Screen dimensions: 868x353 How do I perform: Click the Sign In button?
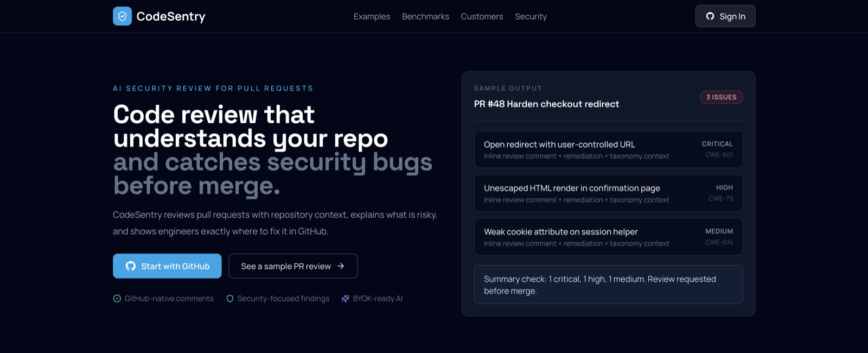[x=725, y=16]
